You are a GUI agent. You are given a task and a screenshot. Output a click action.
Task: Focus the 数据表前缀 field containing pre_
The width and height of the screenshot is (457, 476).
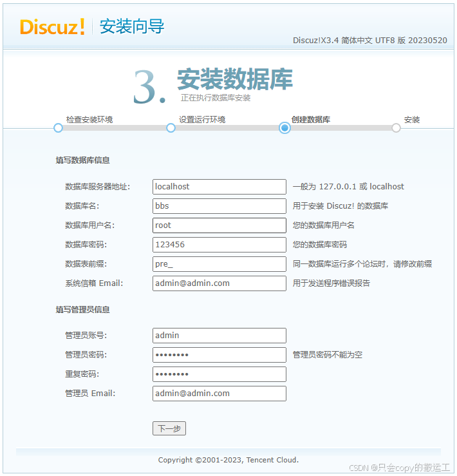(x=219, y=264)
